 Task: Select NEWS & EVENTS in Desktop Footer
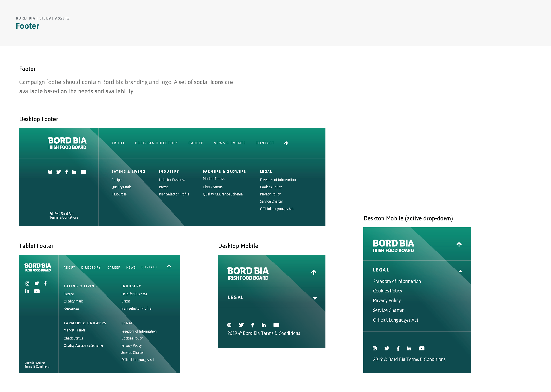click(230, 143)
